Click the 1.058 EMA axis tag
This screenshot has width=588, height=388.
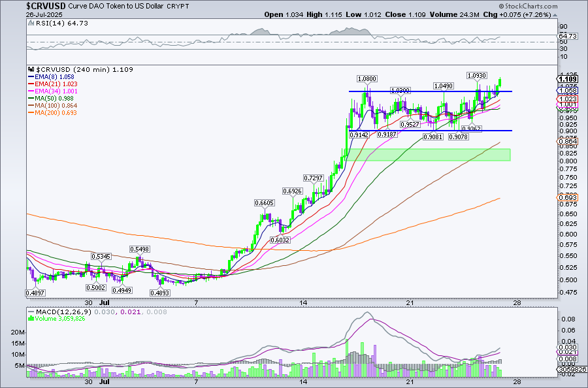[568, 91]
